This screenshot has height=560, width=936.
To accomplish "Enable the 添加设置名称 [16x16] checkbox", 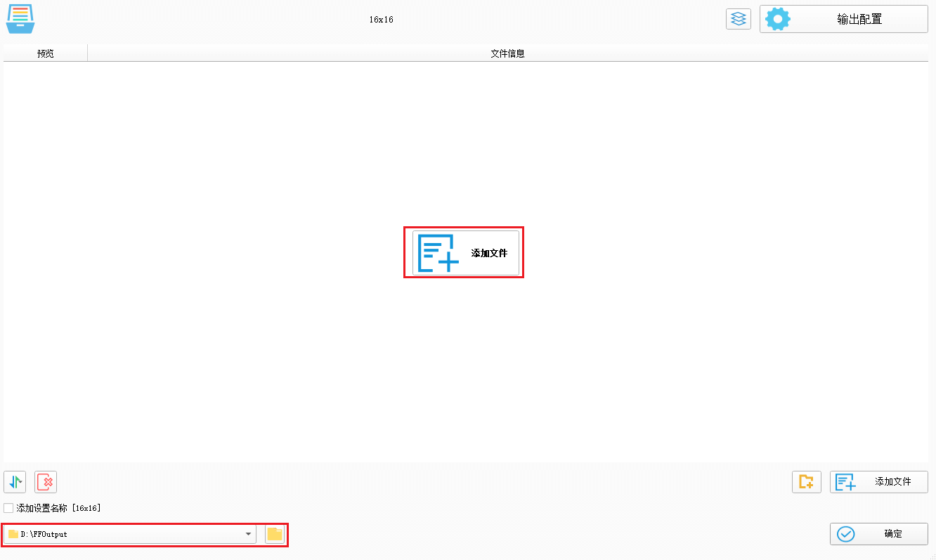I will (8, 507).
